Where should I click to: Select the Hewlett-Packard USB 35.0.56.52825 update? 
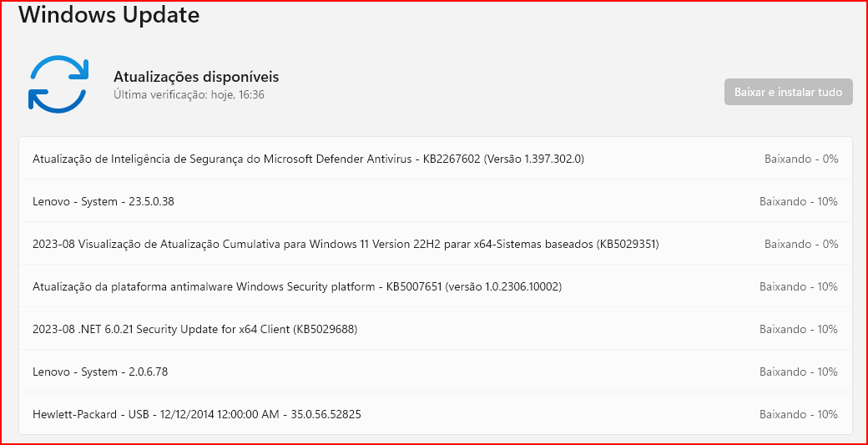tap(436, 414)
